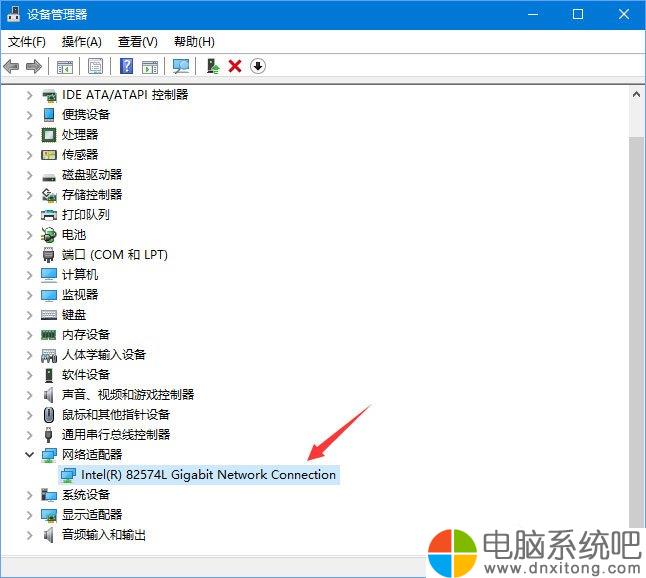Viewport: 646px width, 578px height.
Task: Click the scrollbar up arrow
Action: (x=637, y=95)
